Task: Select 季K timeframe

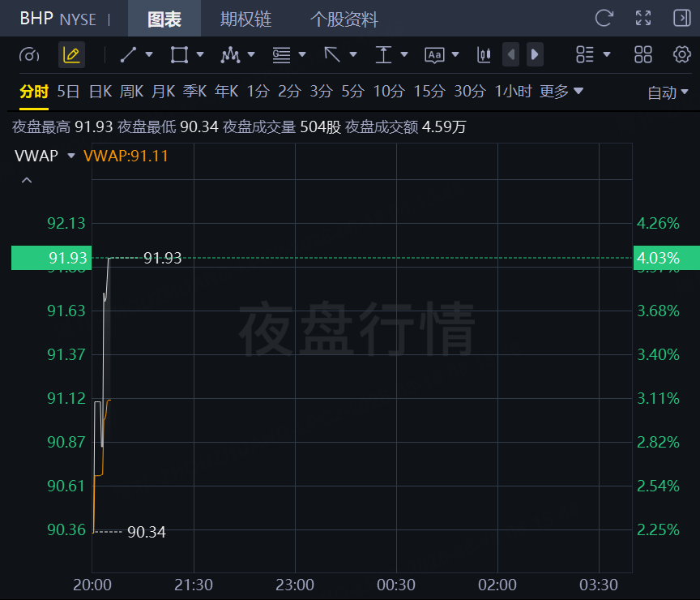Action: tap(194, 92)
